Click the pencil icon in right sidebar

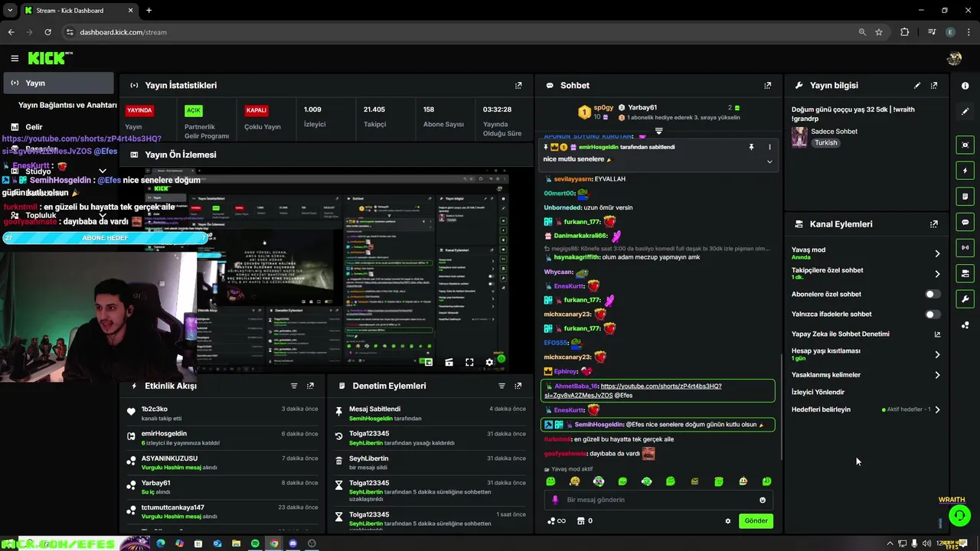tap(965, 111)
